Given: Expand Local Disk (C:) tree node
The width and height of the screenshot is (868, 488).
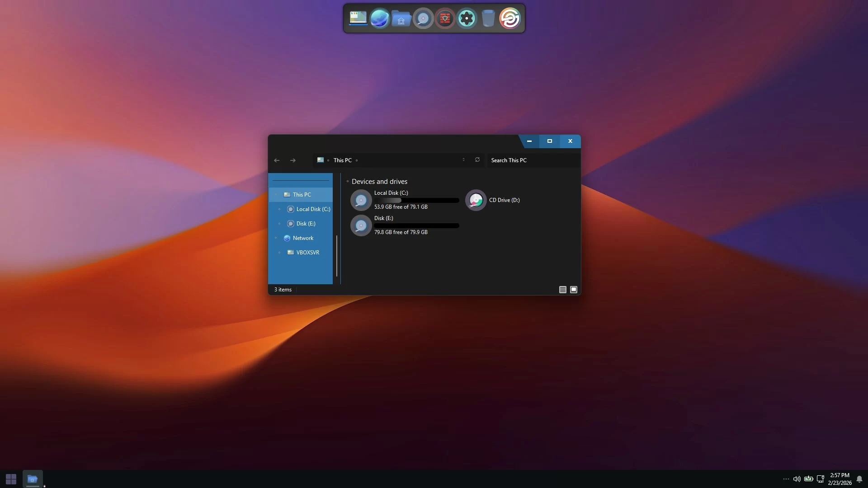Looking at the screenshot, I should point(279,209).
